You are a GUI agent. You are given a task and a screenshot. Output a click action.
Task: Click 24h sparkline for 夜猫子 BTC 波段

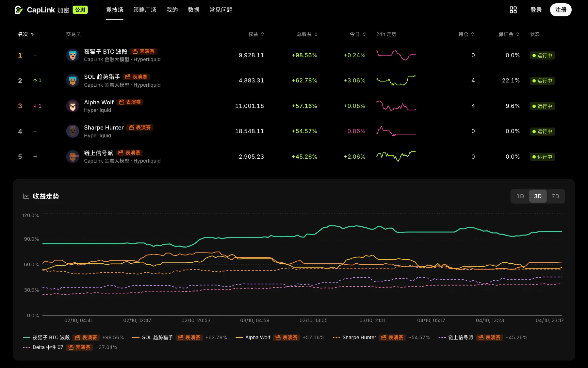[396, 55]
